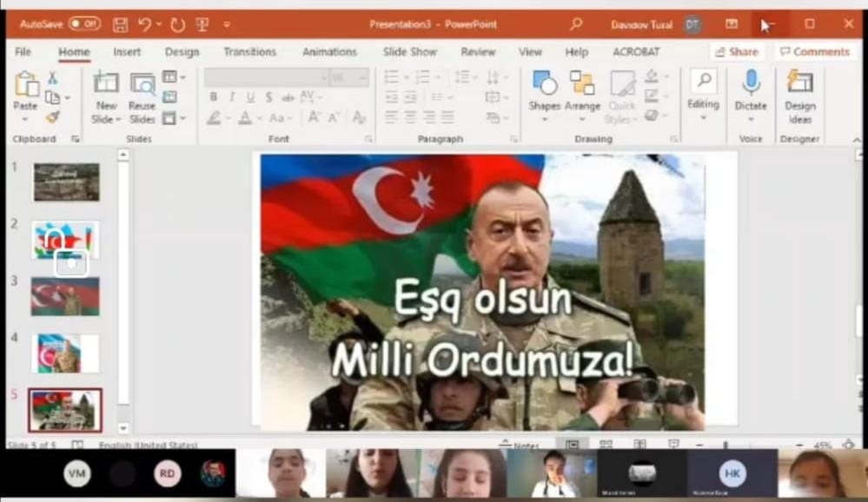Open the Clipboard group dialog launcher
The image size is (868, 502).
[x=76, y=139]
